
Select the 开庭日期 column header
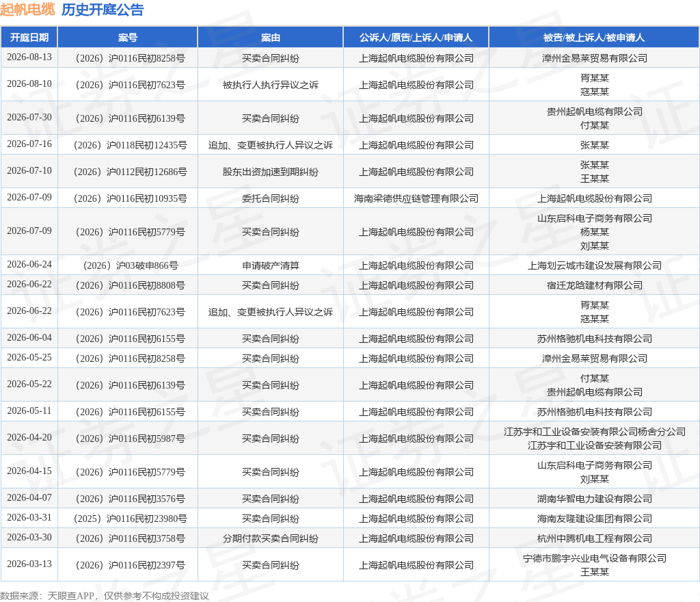click(29, 38)
